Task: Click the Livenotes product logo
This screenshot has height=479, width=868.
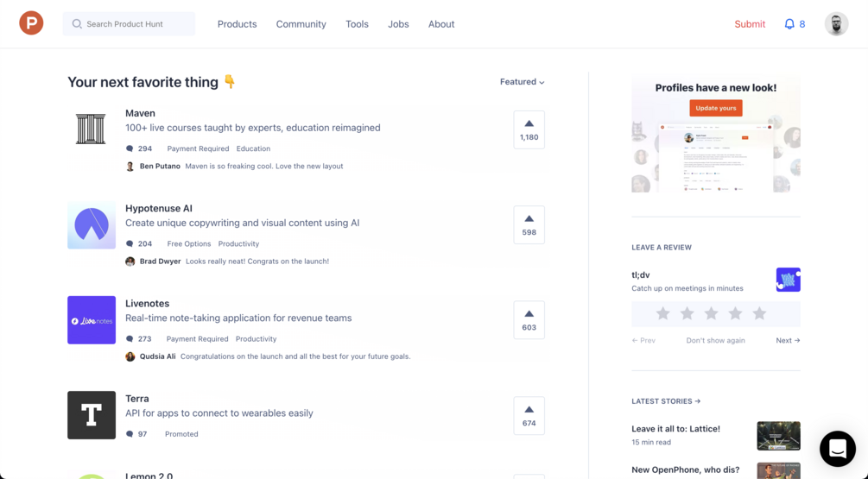Action: [x=91, y=320]
